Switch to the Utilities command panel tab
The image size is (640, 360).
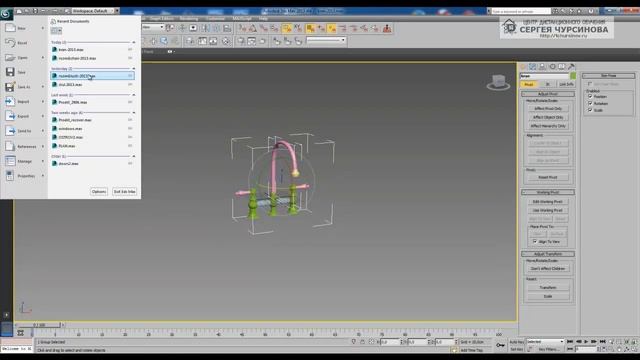[x=571, y=67]
